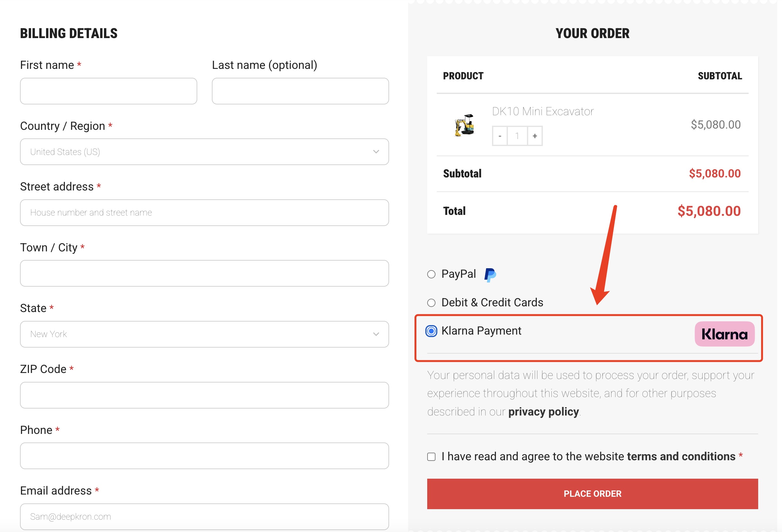Agree to the terms and conditions checkbox
Screen dimensions: 782x532
coord(431,457)
